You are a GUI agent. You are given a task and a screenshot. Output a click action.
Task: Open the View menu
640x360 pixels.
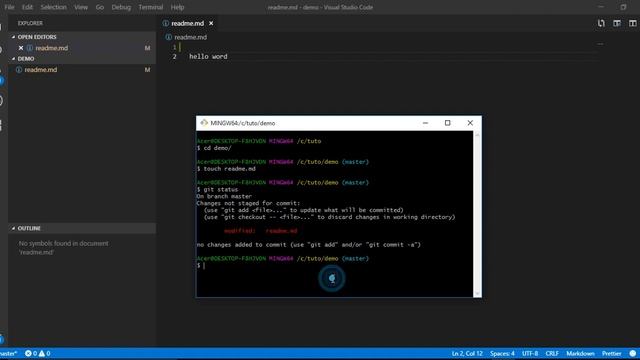(x=81, y=7)
